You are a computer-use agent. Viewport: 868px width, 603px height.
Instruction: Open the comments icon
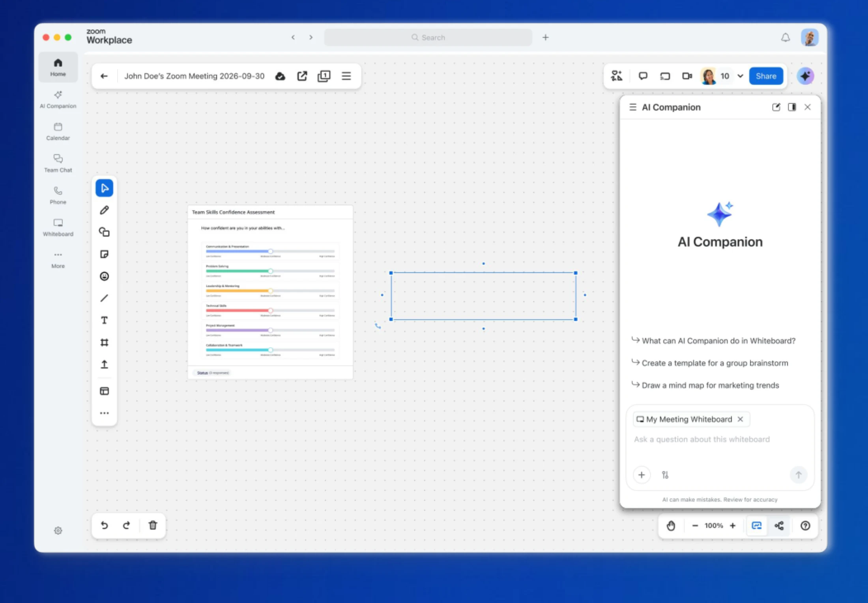pyautogui.click(x=643, y=76)
